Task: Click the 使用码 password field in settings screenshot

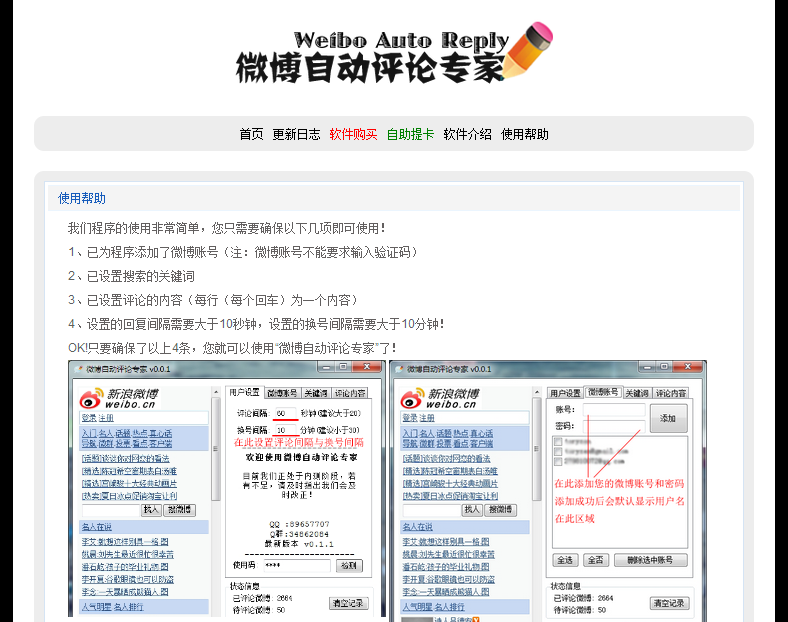Action: point(297,565)
